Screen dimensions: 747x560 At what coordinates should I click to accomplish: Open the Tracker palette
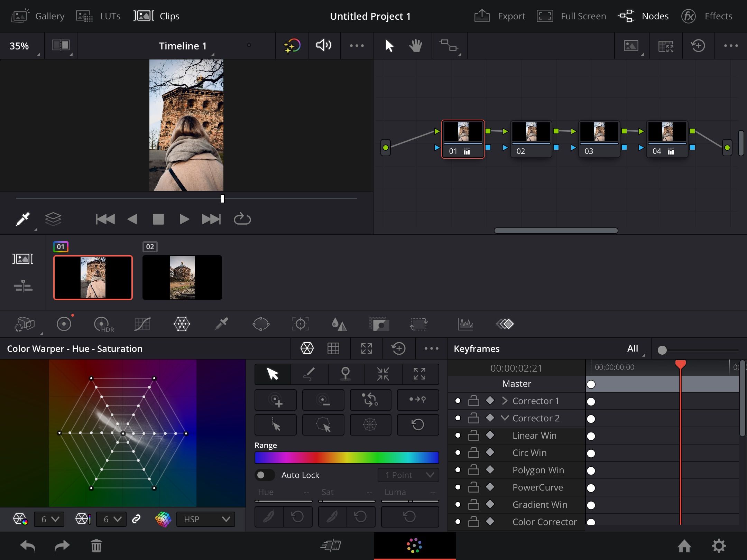coord(300,324)
